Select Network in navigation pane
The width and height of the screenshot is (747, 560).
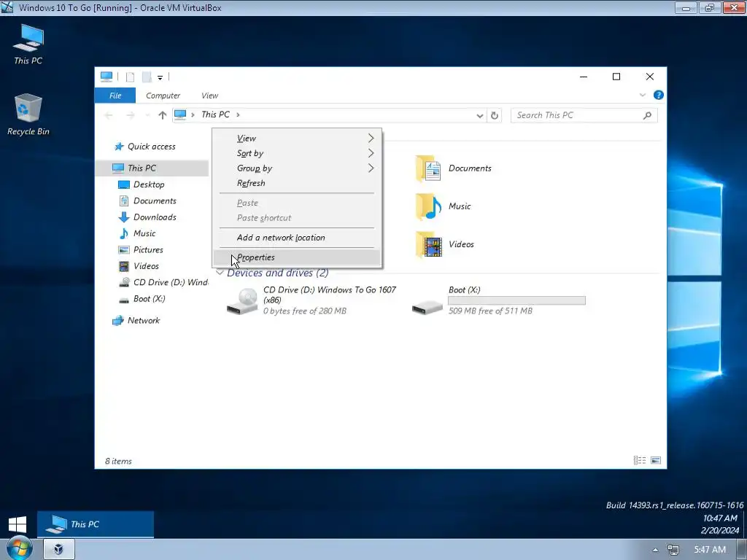tap(144, 320)
